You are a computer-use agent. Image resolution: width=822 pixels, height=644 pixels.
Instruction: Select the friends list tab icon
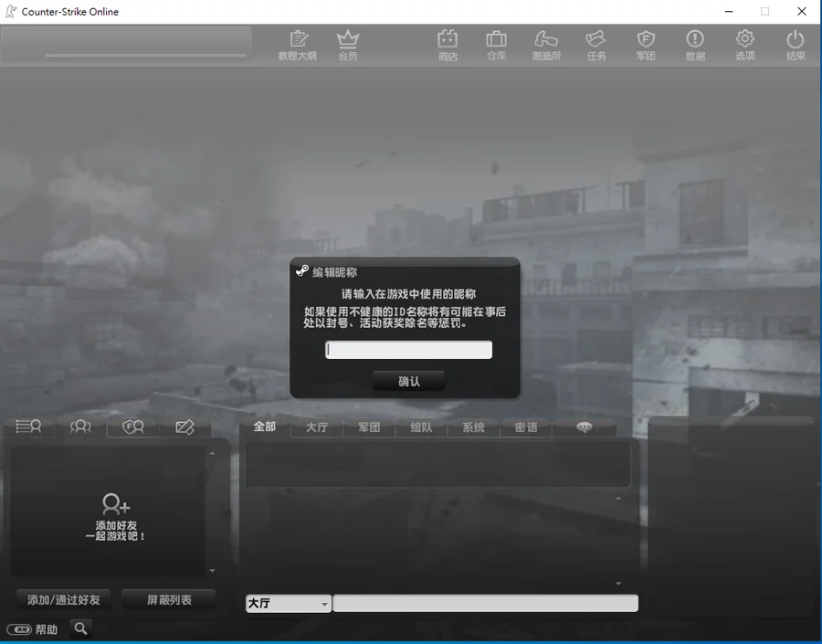(28, 427)
